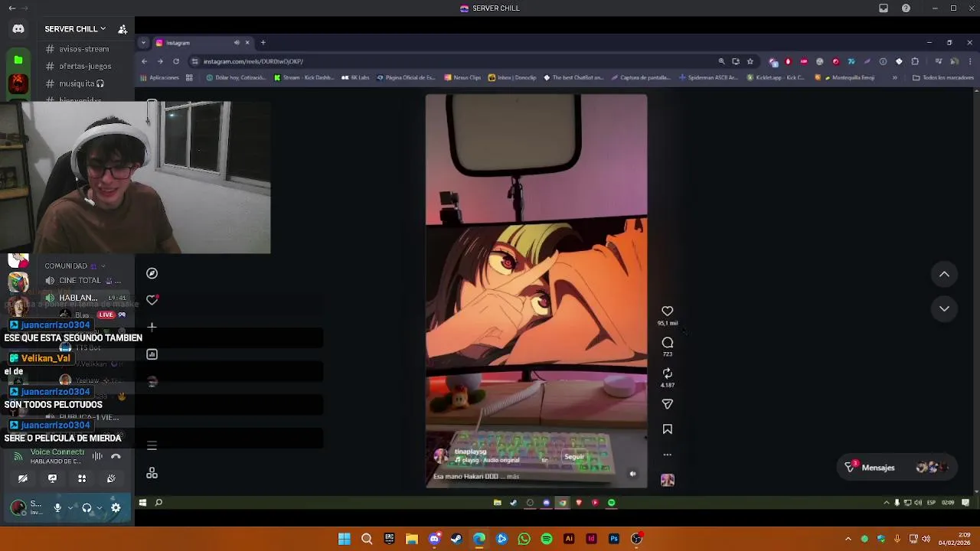Launch Photoshop from the taskbar
This screenshot has width=980, height=551.
point(613,539)
